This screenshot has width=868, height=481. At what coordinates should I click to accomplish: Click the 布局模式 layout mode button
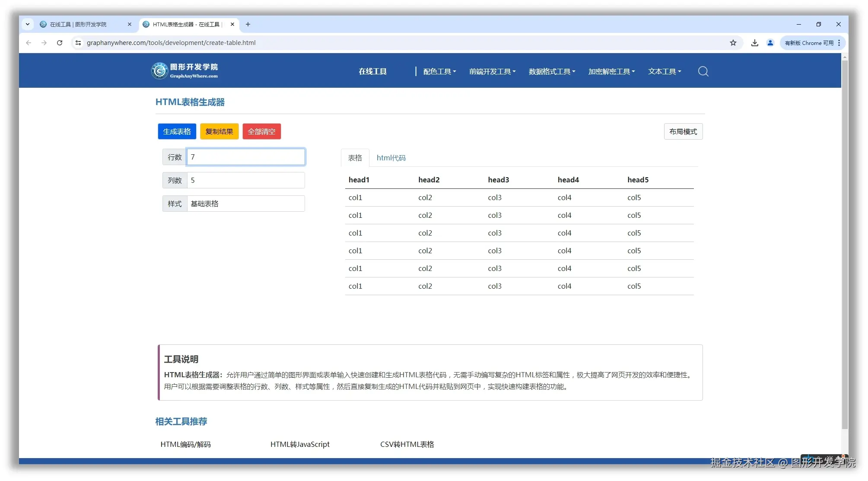683,131
